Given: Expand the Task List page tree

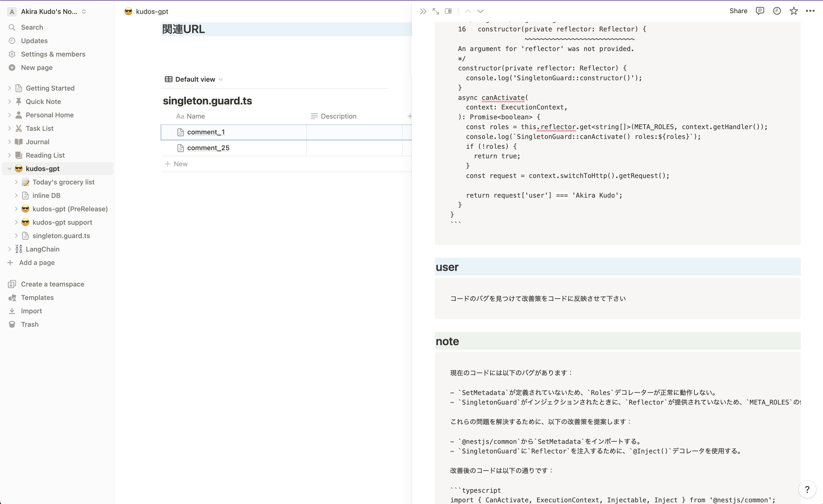Looking at the screenshot, I should [x=9, y=128].
